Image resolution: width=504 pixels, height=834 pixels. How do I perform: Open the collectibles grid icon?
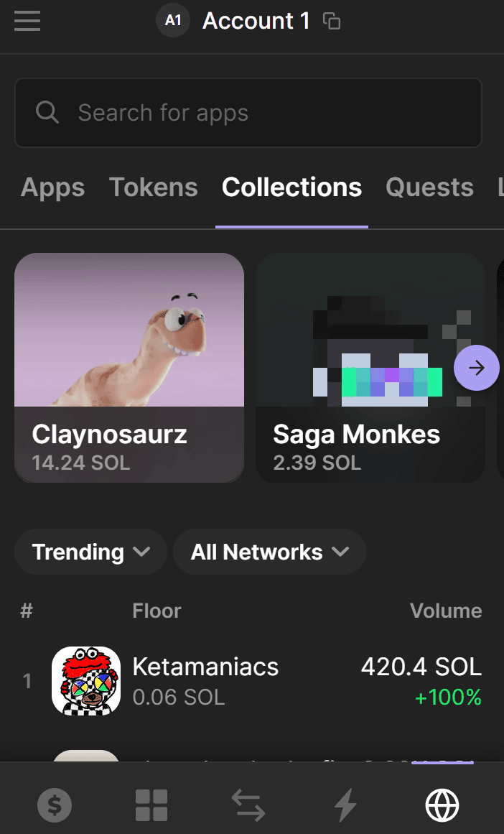point(151,805)
